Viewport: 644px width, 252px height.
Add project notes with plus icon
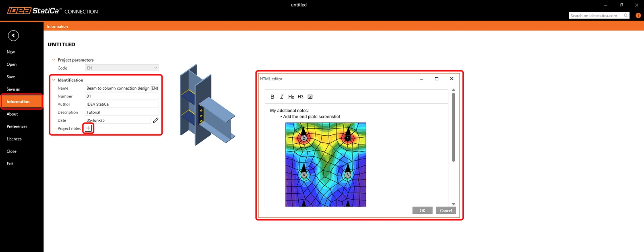88,128
